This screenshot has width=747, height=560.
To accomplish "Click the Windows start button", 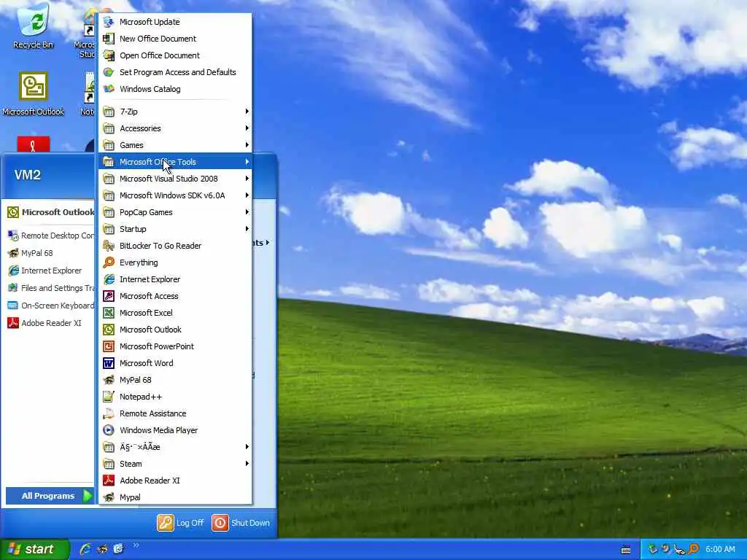I will [x=35, y=550].
